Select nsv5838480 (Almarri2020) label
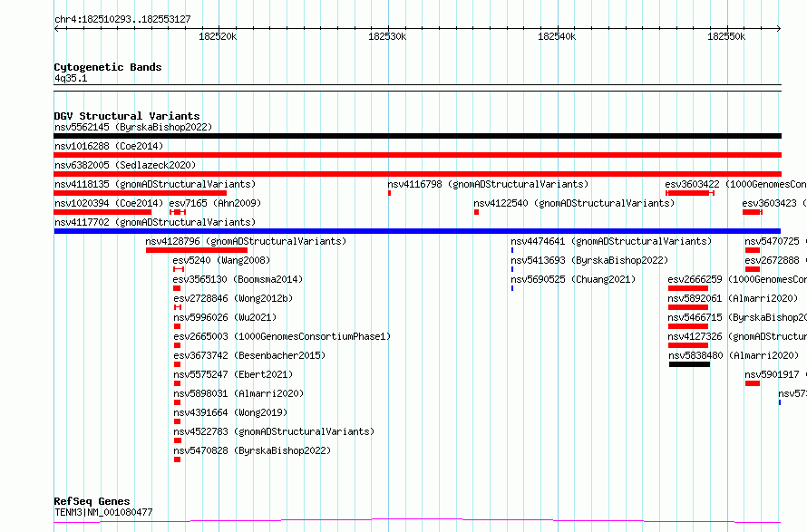Image resolution: width=807 pixels, height=532 pixels. [x=734, y=355]
